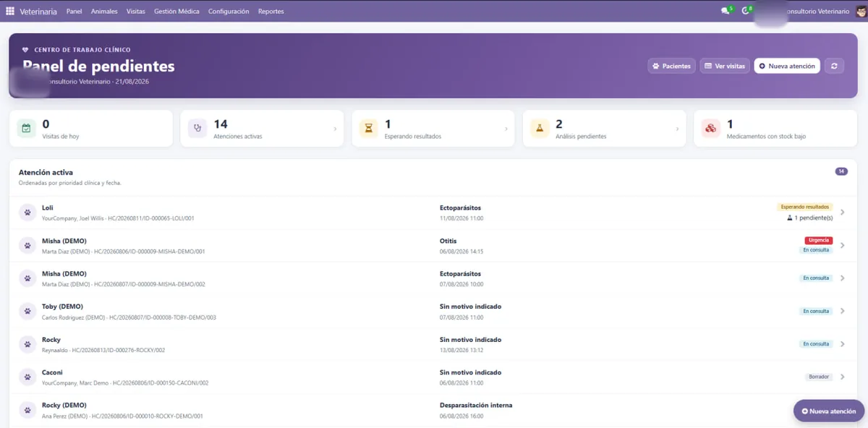The width and height of the screenshot is (868, 428).
Task: Click the Borrador status badge on Caconi's row
Action: tap(818, 377)
